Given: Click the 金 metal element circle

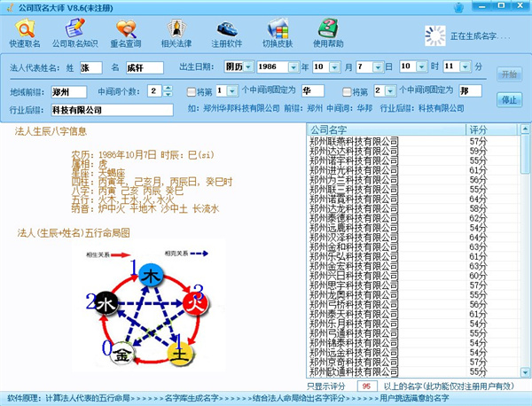Looking at the screenshot, I should click(122, 354).
